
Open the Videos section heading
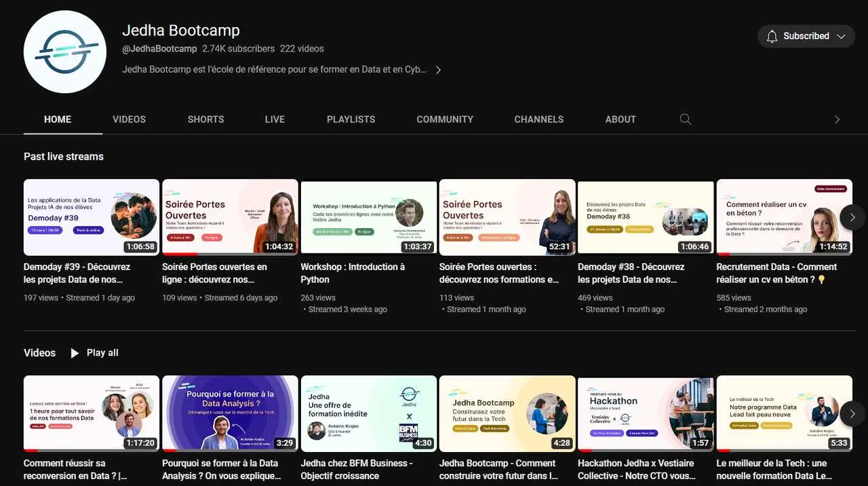40,353
